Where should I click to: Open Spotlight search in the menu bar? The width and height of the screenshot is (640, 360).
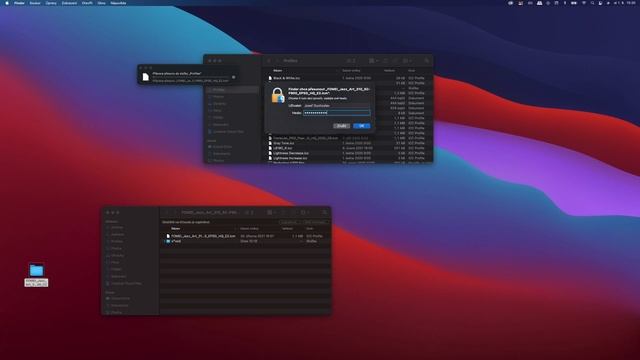click(x=592, y=3)
